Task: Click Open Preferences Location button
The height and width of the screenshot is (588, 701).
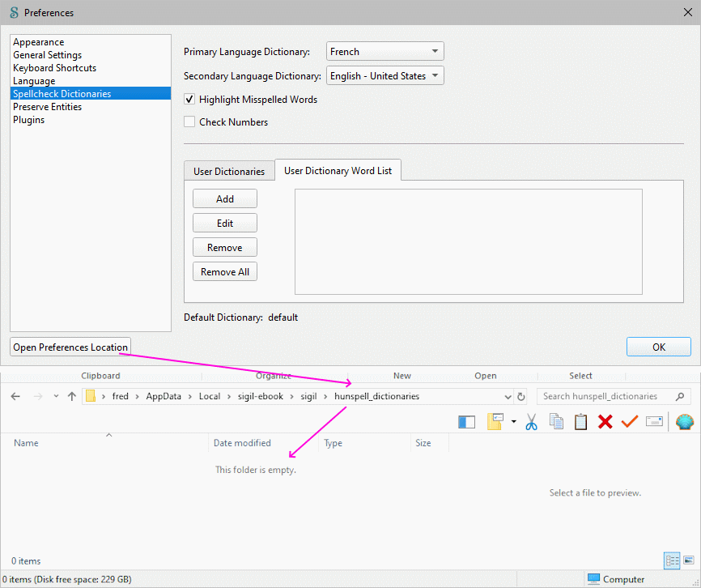Action: pyautogui.click(x=70, y=347)
